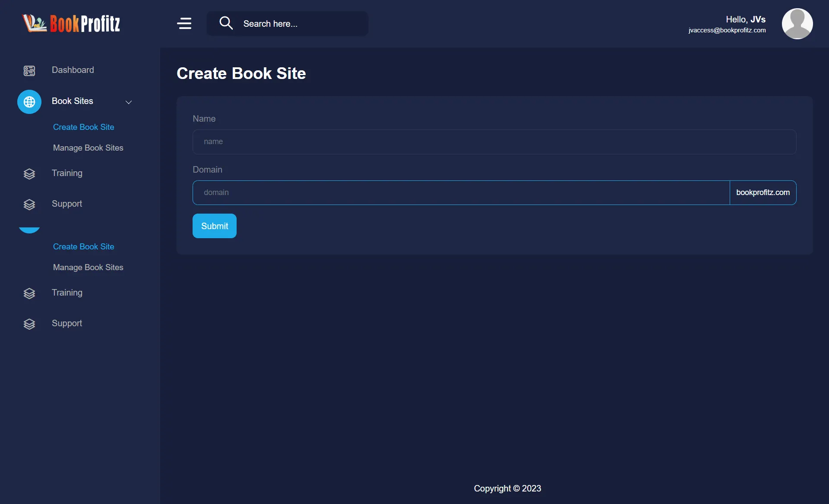
Task: Click into the Name input field
Action: 494,142
